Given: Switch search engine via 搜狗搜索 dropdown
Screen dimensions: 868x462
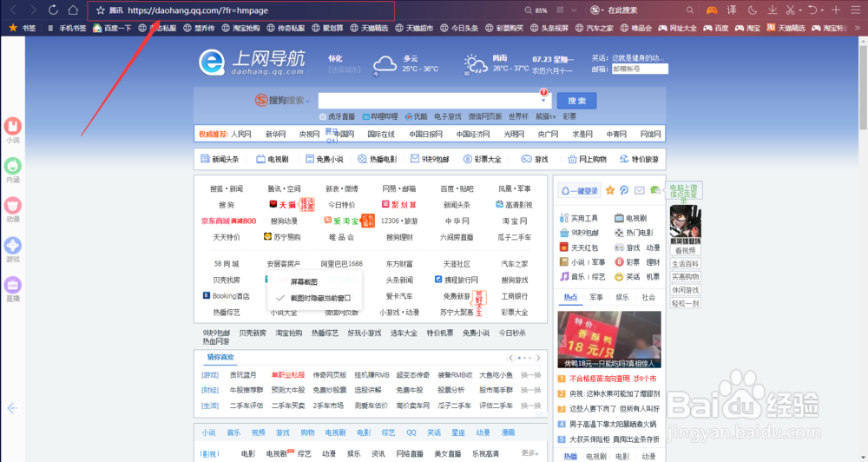Looking at the screenshot, I should [x=282, y=100].
